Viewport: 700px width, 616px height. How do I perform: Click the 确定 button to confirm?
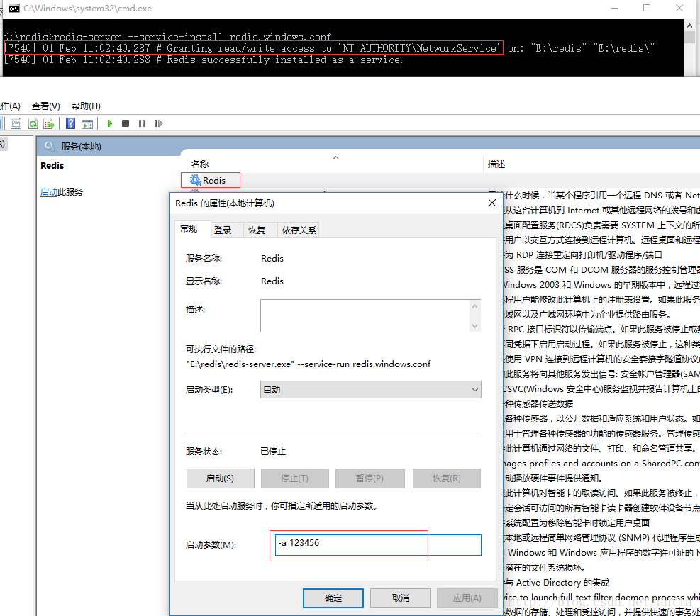click(x=333, y=598)
